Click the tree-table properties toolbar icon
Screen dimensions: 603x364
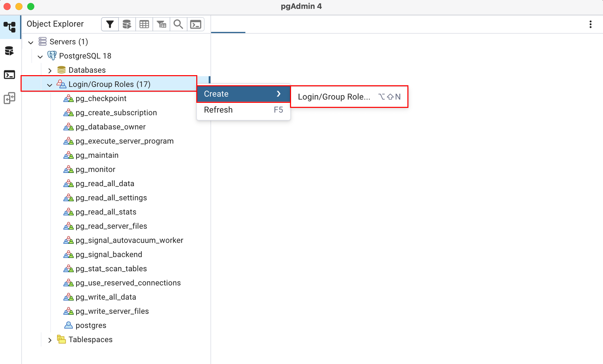(162, 24)
